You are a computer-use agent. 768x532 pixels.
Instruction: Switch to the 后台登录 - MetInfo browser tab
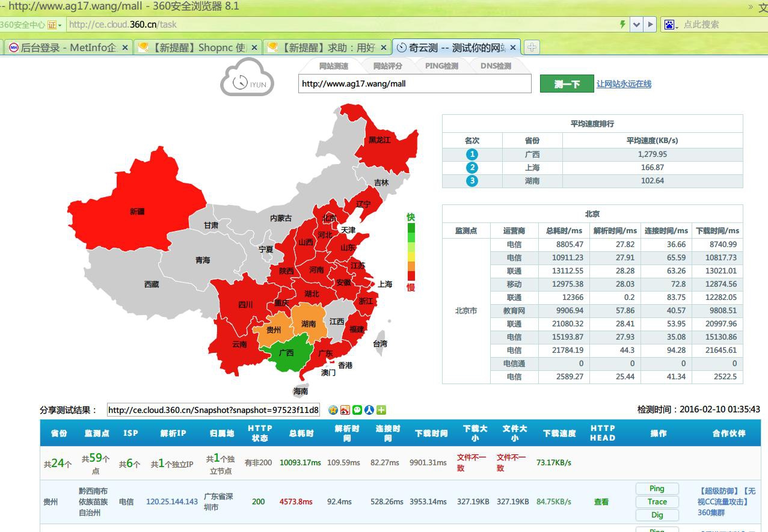[67, 47]
